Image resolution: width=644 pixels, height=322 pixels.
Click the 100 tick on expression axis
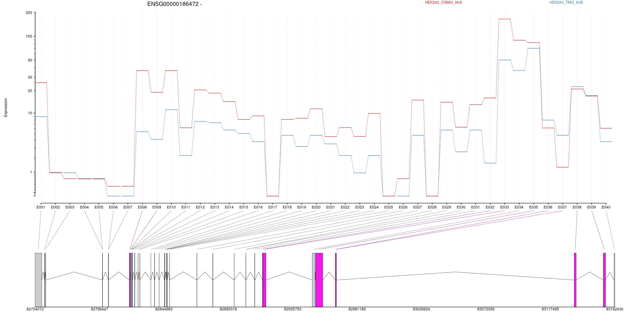[29, 36]
